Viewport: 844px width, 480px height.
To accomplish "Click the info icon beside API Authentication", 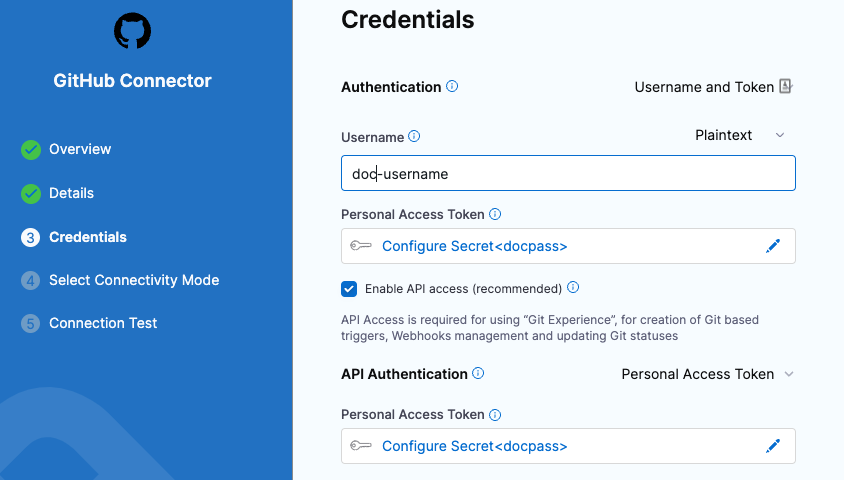I will (x=478, y=374).
